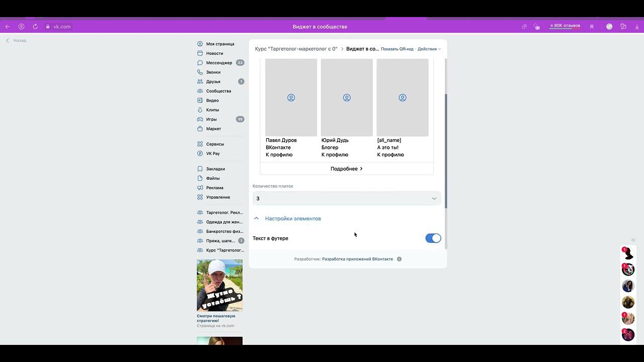Viewport: 644px width, 362px height.
Task: Click the Мессенджер unread badge 33
Action: click(240, 63)
